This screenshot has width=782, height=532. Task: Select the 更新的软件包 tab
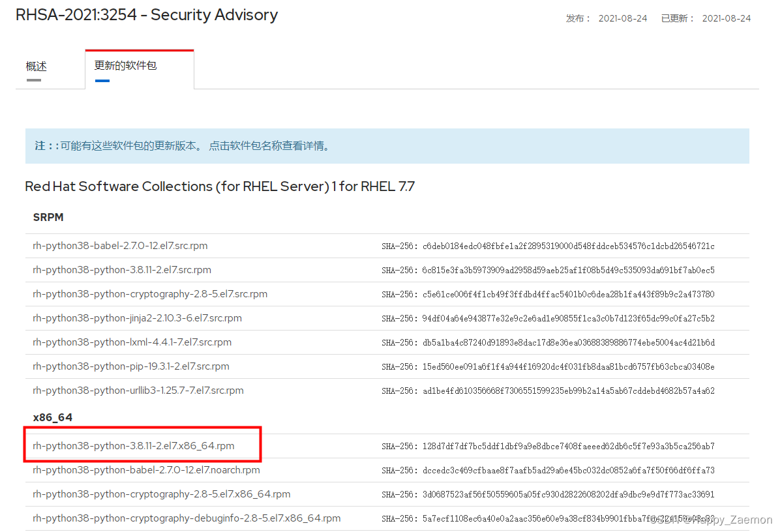[x=126, y=65]
